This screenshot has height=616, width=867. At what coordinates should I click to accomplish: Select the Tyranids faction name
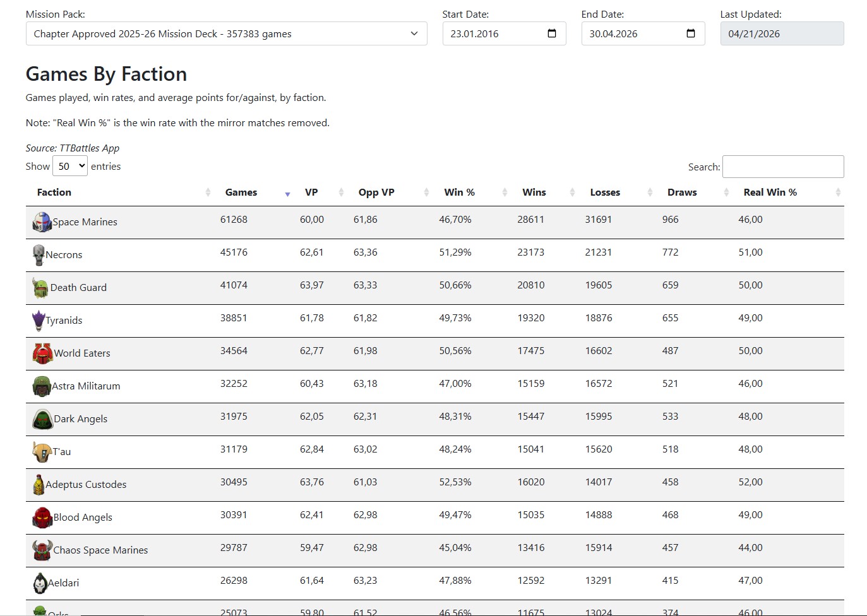pos(64,321)
